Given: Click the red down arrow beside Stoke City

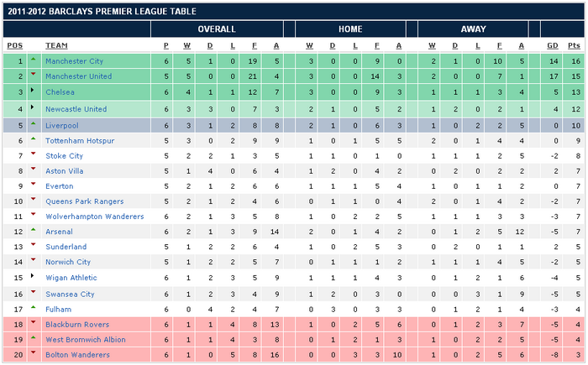Looking at the screenshot, I should [33, 155].
